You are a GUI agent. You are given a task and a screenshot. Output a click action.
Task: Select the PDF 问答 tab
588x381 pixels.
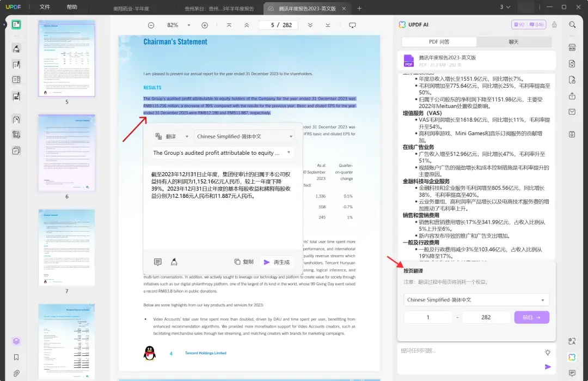point(439,41)
